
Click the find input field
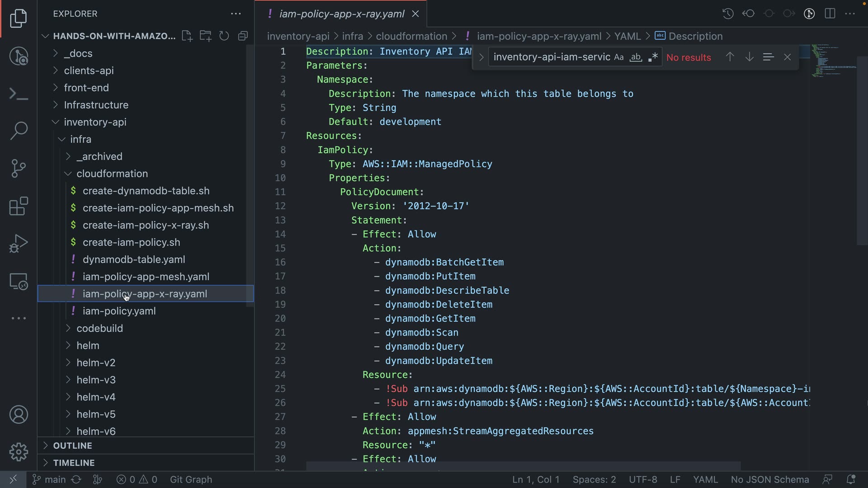tap(552, 57)
